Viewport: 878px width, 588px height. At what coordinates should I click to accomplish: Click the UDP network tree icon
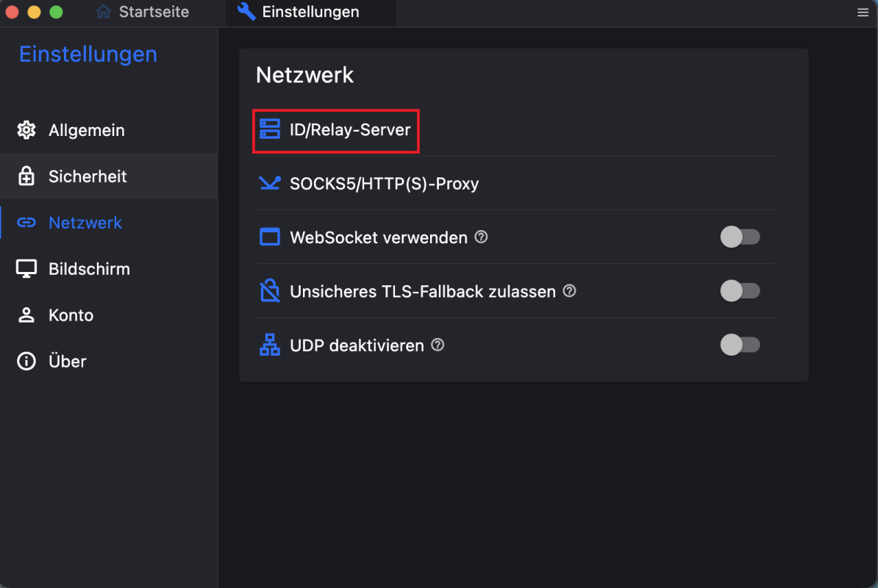point(269,345)
